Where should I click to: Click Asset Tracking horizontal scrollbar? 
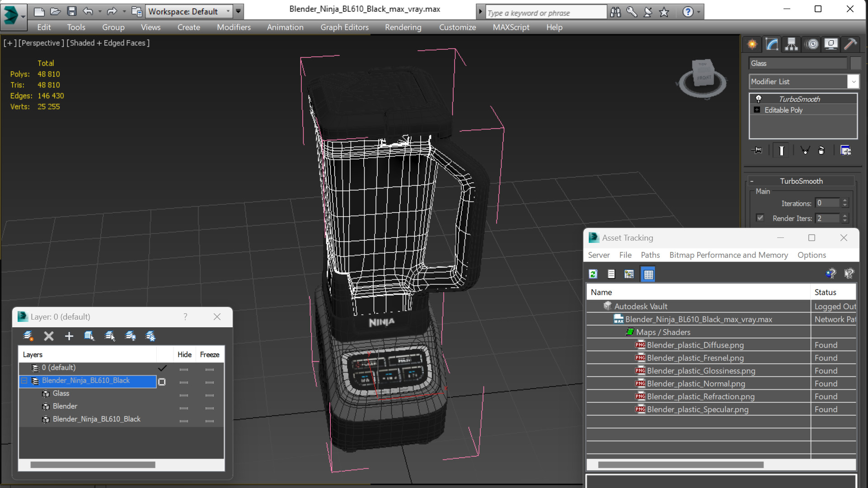pyautogui.click(x=680, y=465)
